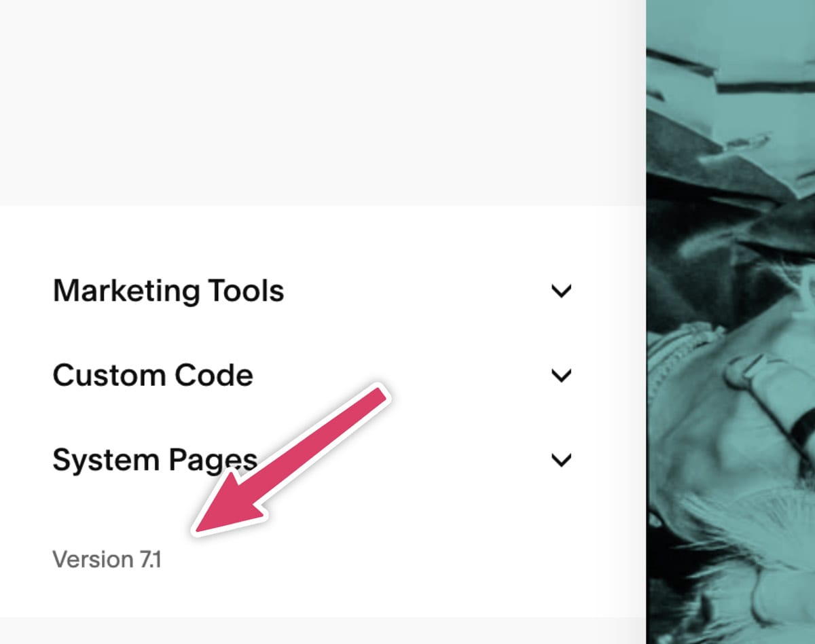The image size is (815, 644).
Task: Expand the Marketing Tools chevron
Action: tap(561, 291)
